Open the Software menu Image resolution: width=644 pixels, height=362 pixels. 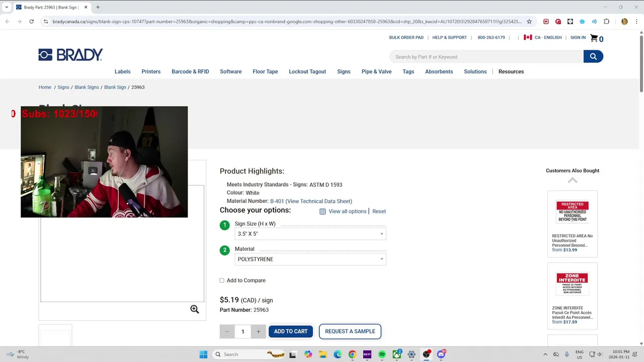pos(230,71)
